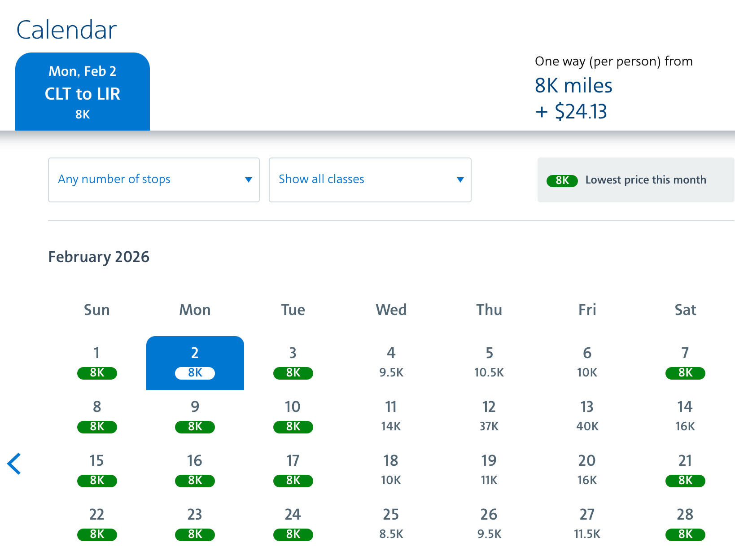Viewport: 735px width, 560px height.
Task: Choose February 19 at 11K miles
Action: coord(489,470)
